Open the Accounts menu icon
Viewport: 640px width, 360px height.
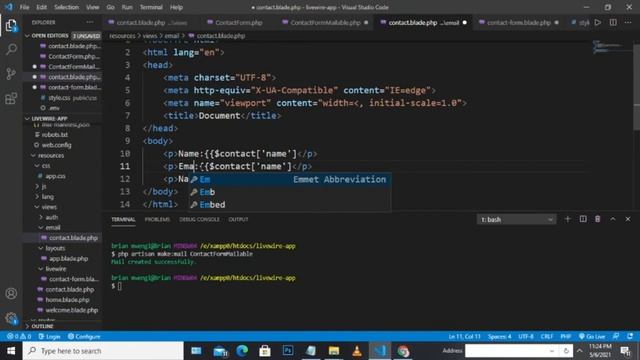[x=11, y=293]
